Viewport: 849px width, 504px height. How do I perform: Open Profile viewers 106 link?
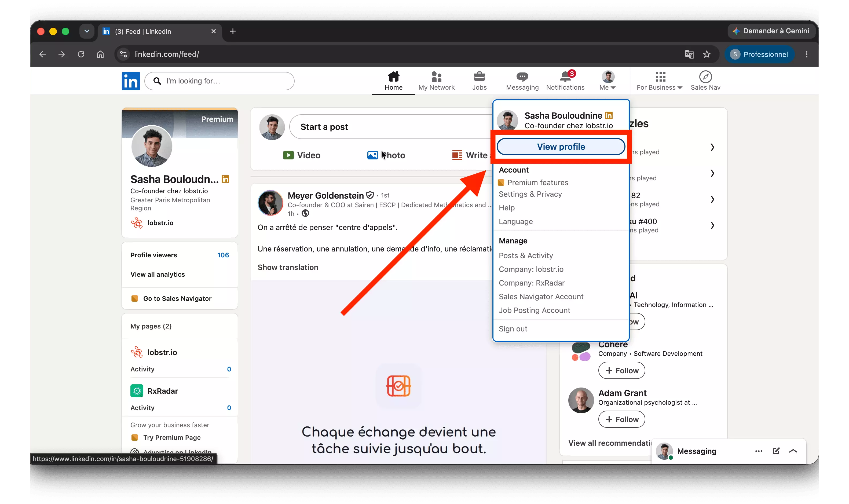[x=180, y=255]
